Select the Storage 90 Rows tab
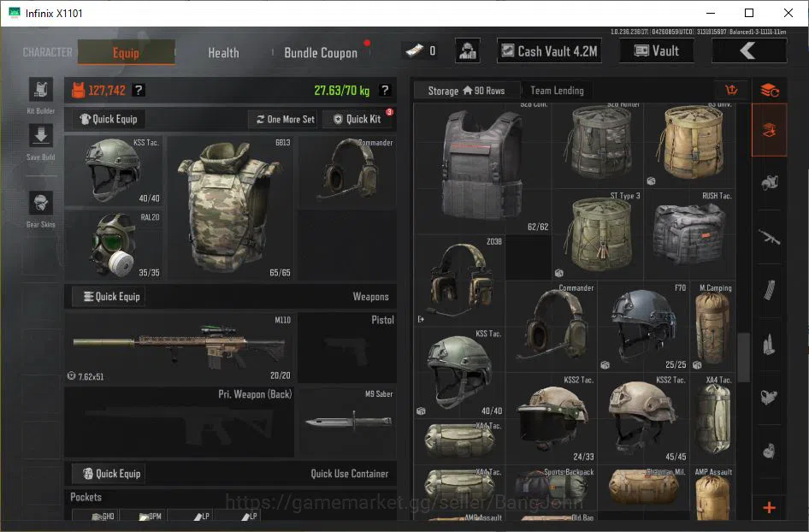This screenshot has height=532, width=809. pyautogui.click(x=466, y=91)
